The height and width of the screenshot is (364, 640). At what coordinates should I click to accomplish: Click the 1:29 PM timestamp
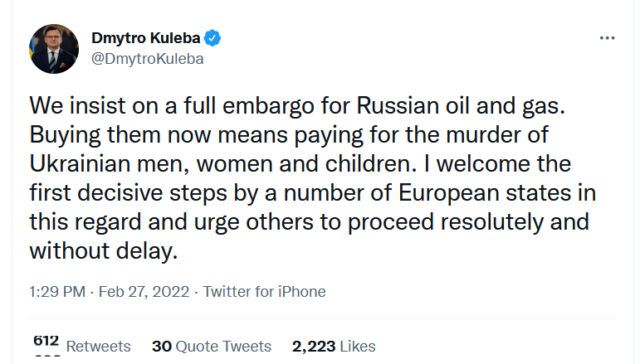[x=59, y=291]
